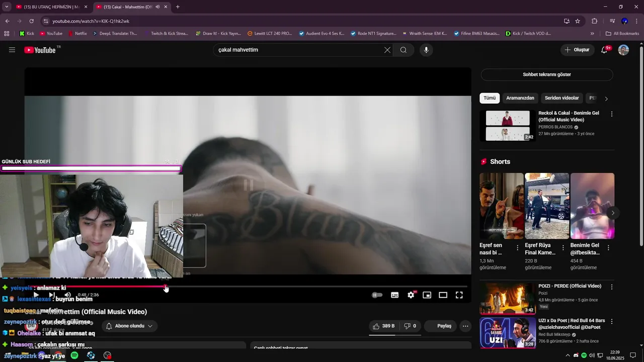The height and width of the screenshot is (362, 644).
Task: Open more actions ellipsis under video
Action: click(x=465, y=326)
